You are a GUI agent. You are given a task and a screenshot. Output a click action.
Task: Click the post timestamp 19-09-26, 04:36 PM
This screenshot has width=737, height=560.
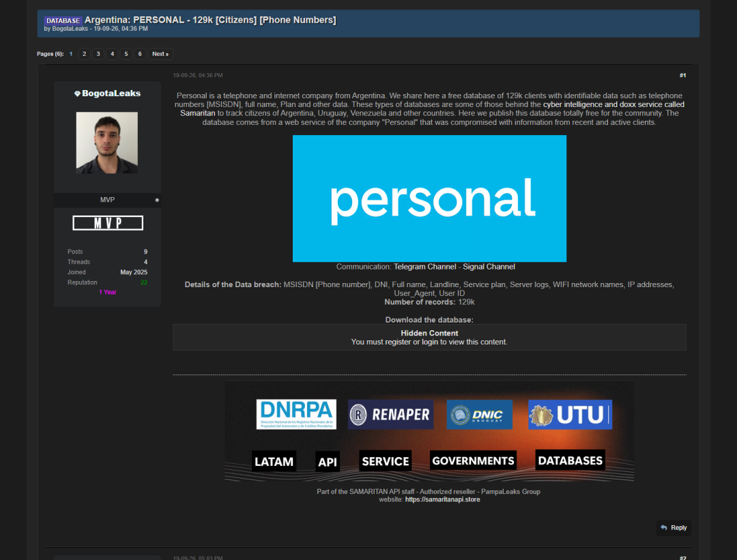pyautogui.click(x=198, y=75)
